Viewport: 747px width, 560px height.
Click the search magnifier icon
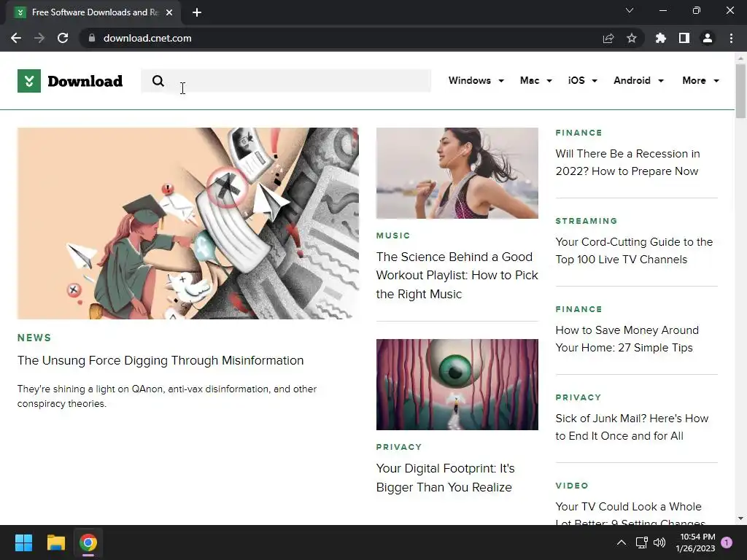tap(158, 81)
